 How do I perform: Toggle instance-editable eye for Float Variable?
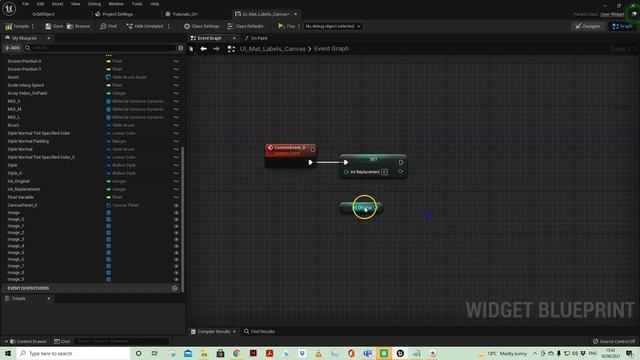point(176,197)
